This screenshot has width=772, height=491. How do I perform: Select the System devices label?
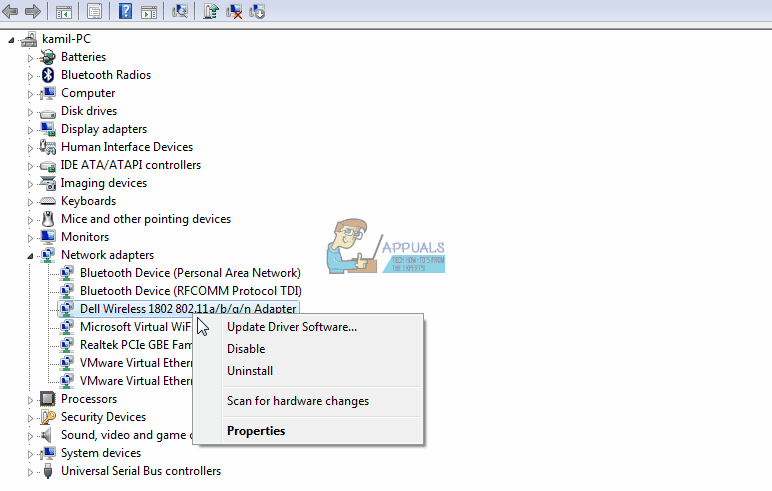pos(101,453)
